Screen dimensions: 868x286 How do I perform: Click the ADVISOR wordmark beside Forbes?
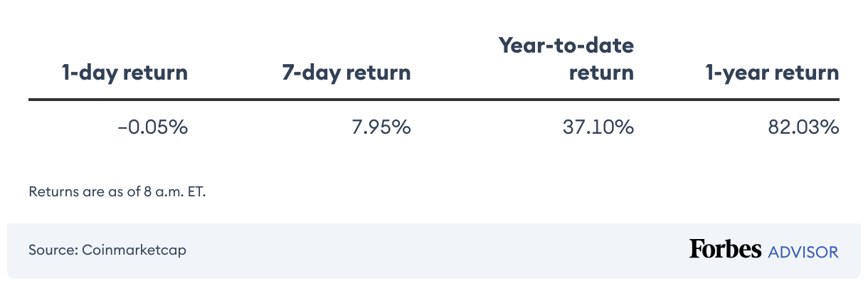point(803,251)
